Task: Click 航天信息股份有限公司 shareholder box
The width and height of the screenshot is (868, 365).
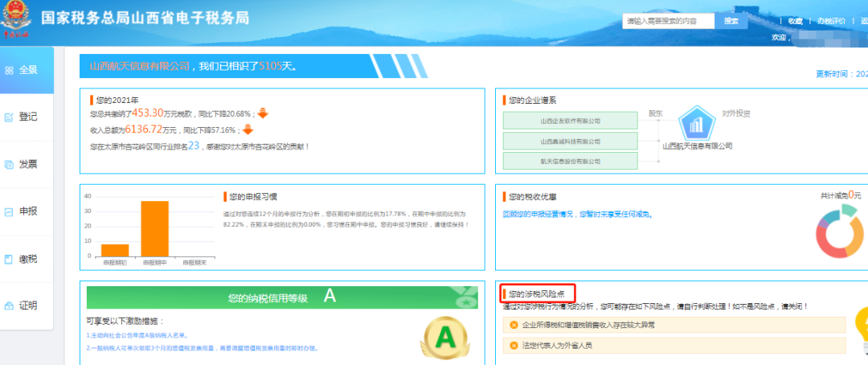Action: point(570,161)
